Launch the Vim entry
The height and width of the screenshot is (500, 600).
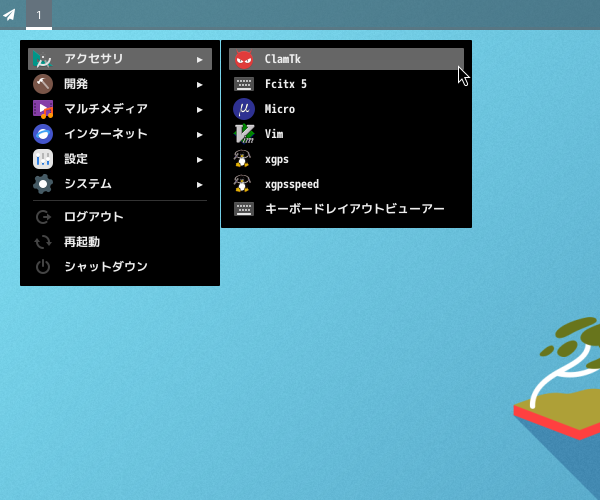(x=346, y=134)
